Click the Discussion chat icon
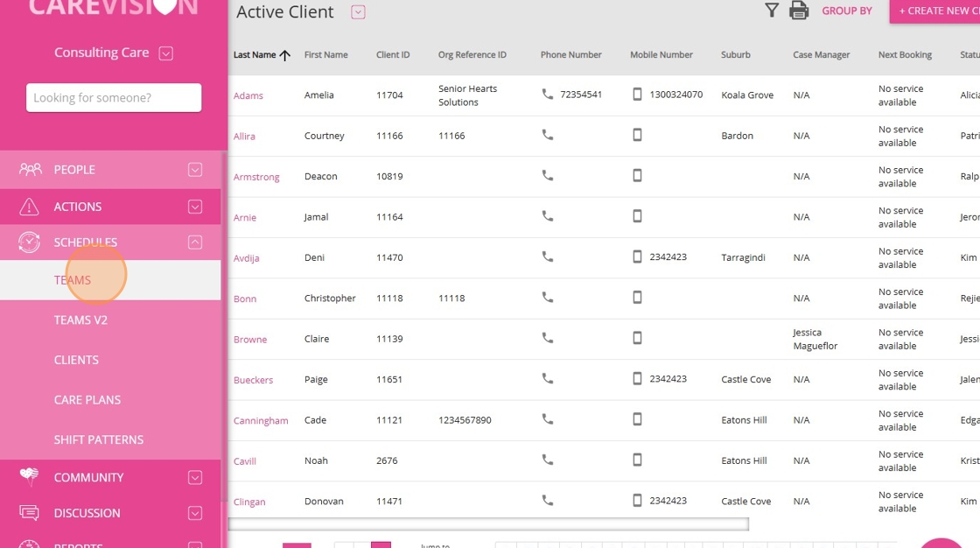Viewport: 980px width, 548px height. point(29,513)
